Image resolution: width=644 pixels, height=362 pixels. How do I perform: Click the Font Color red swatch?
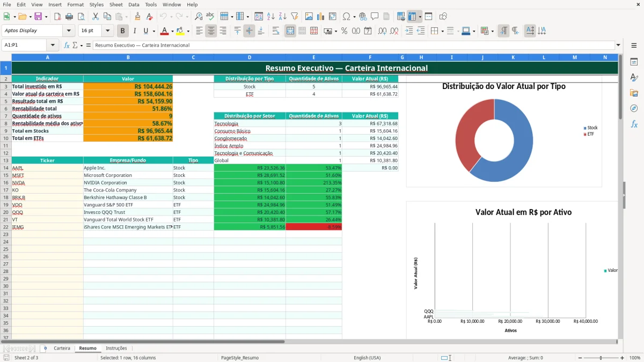[165, 31]
